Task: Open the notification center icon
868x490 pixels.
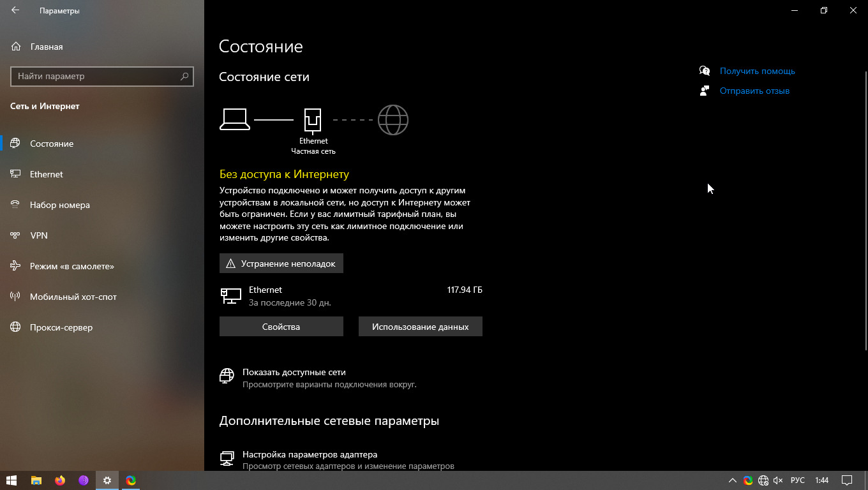Action: 847,480
